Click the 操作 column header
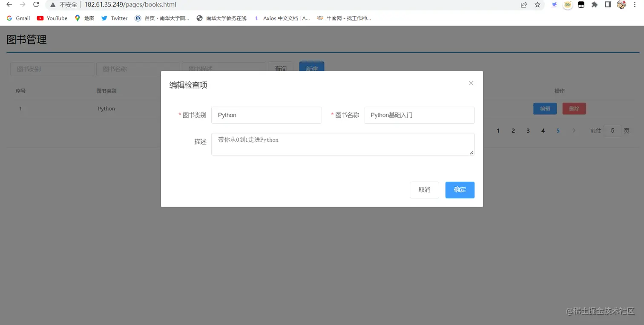Viewport: 644px width, 325px height. 560,91
